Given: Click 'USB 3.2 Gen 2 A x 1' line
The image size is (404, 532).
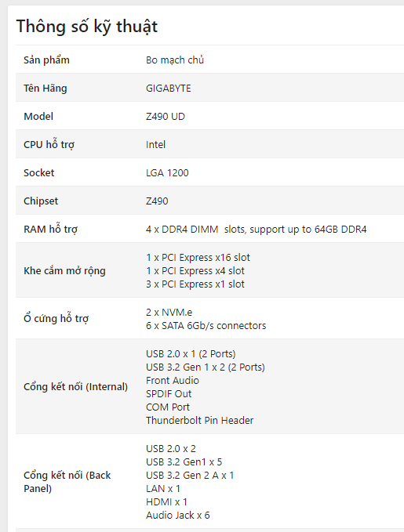Looking at the screenshot, I should [190, 476].
